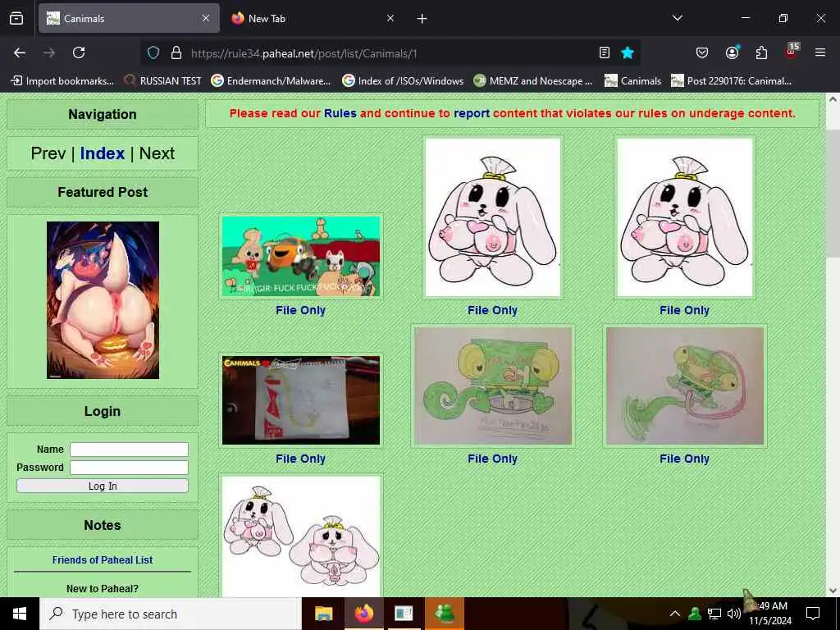Open the network icon in the system tray
Image resolution: width=840 pixels, height=630 pixels.
click(x=714, y=614)
